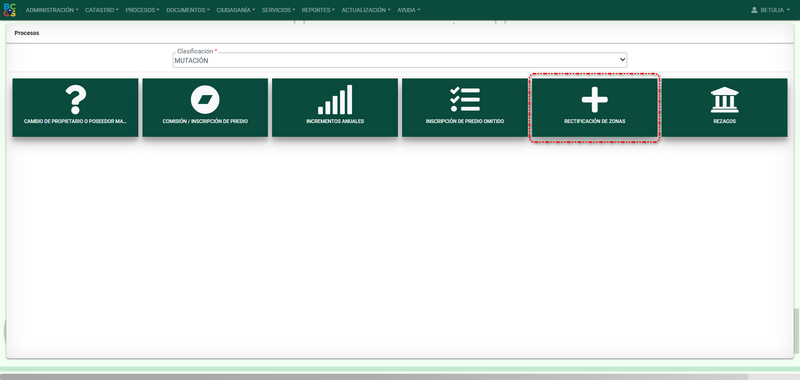Open the SERVICIOS menu
The width and height of the screenshot is (800, 380).
pos(278,10)
